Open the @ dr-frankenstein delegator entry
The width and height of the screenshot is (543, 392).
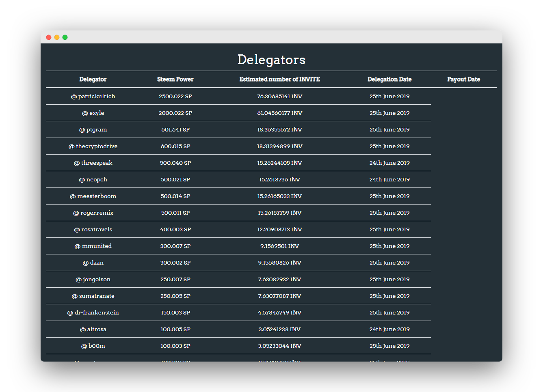[93, 312]
